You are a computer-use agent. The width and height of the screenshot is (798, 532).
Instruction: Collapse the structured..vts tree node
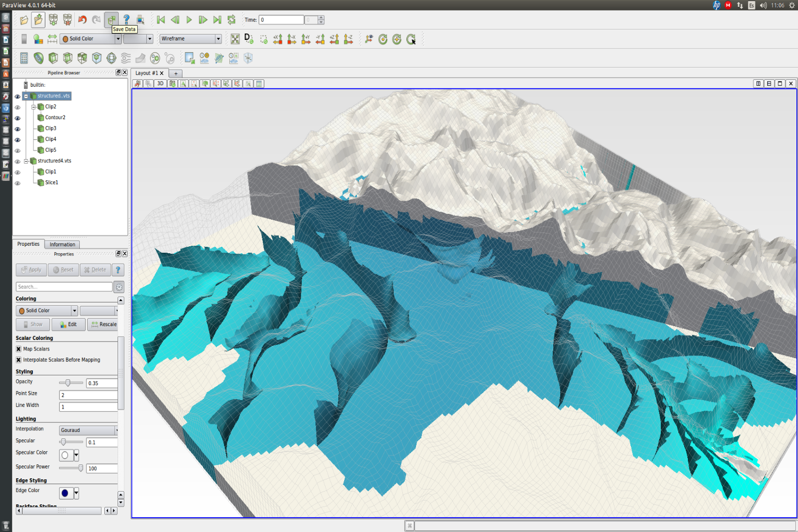coord(26,96)
